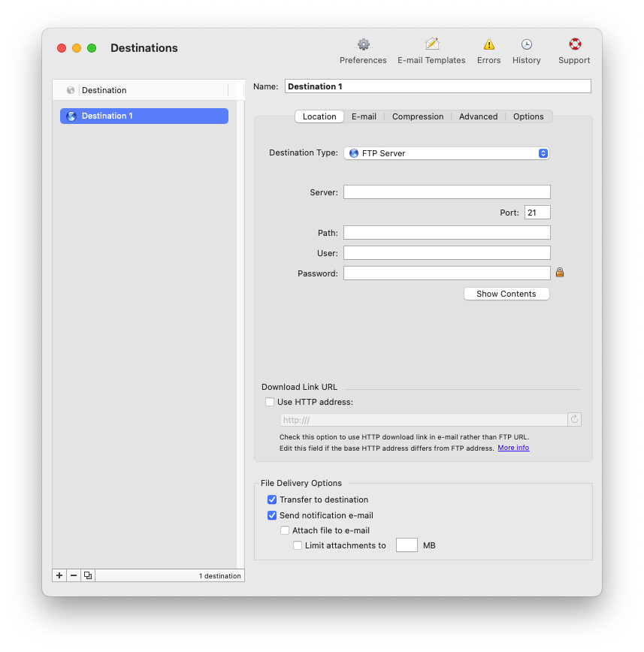This screenshot has width=644, height=652.
Task: Click the http:/// address field
Action: pos(424,420)
